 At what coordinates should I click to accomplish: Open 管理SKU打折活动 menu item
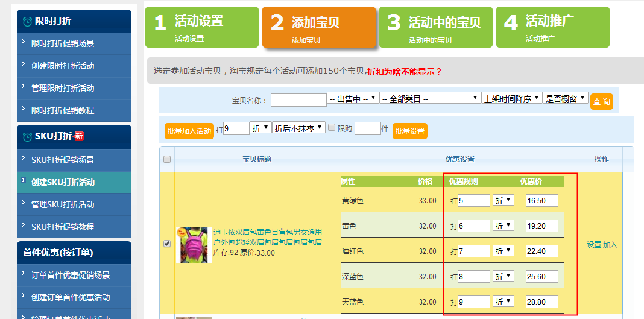tap(74, 204)
